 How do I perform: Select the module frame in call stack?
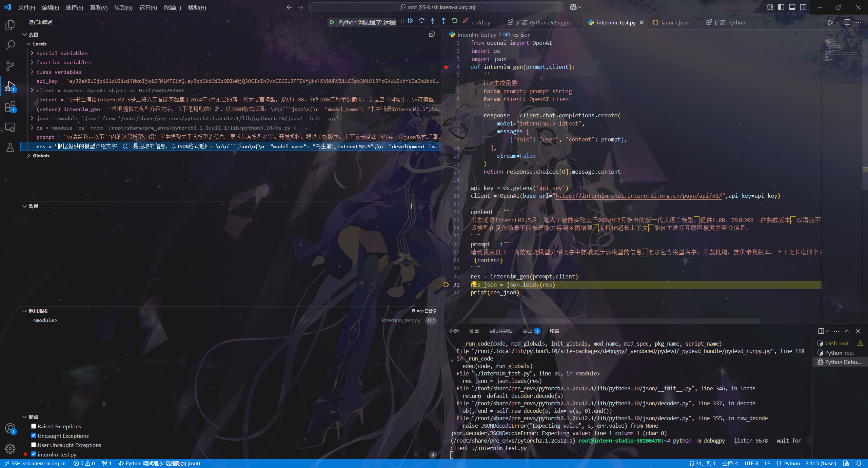(231, 320)
